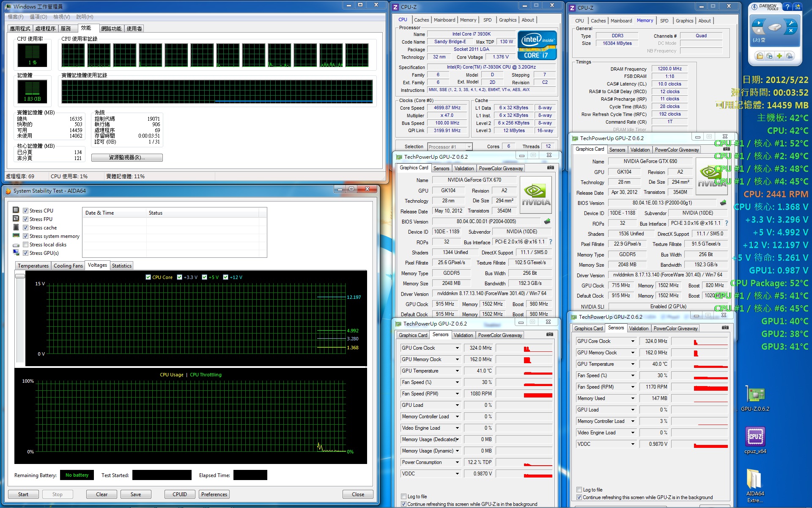Click Start button in AIDA64

(x=23, y=494)
